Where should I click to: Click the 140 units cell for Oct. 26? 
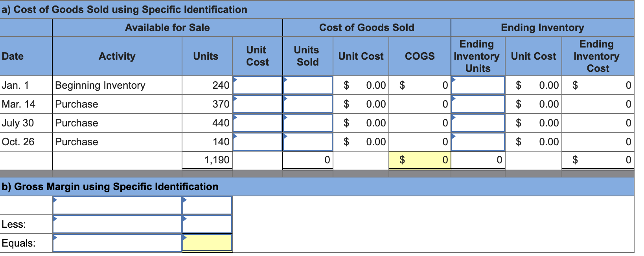click(x=207, y=142)
